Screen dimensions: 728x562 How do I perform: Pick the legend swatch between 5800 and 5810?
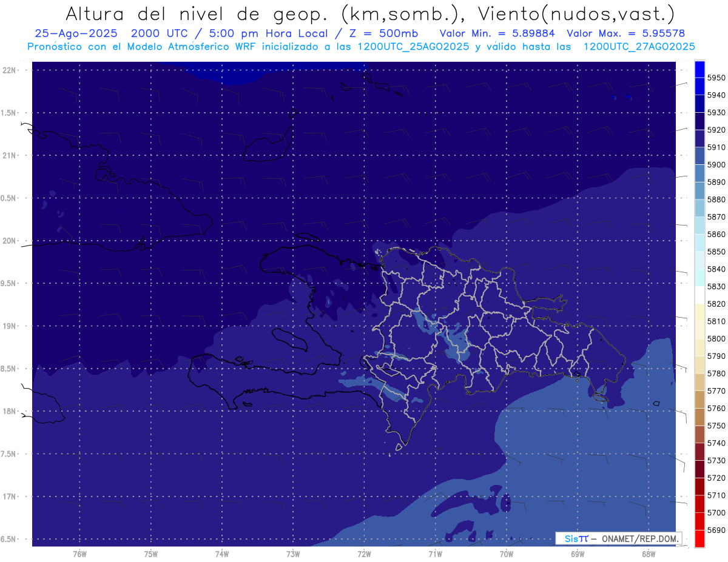click(x=699, y=330)
